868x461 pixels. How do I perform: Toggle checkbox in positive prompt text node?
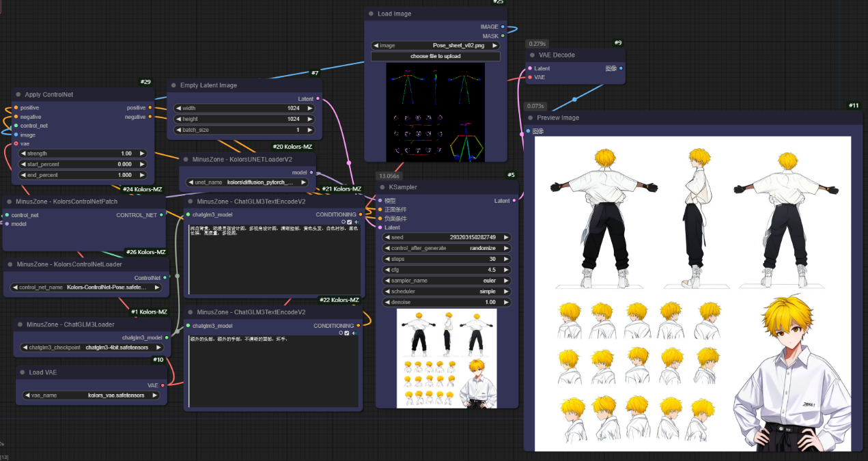(350, 222)
